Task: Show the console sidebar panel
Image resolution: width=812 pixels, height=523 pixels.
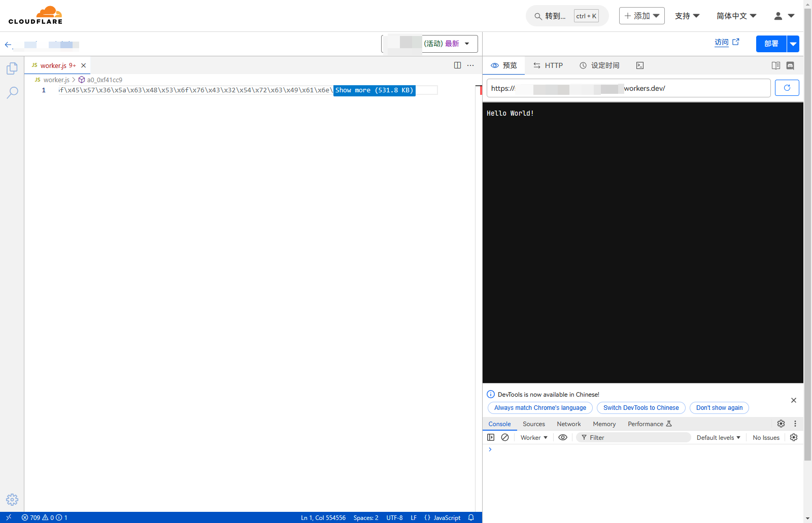Action: [x=491, y=437]
